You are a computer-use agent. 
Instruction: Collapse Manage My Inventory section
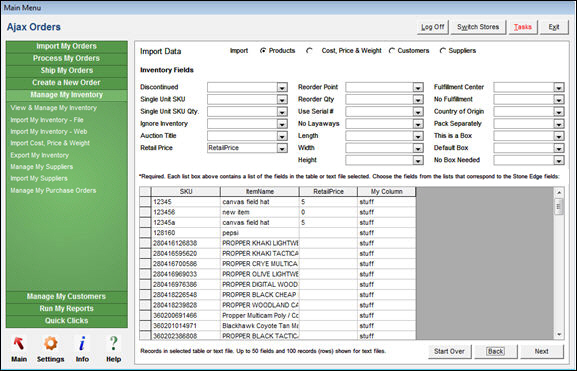67,95
